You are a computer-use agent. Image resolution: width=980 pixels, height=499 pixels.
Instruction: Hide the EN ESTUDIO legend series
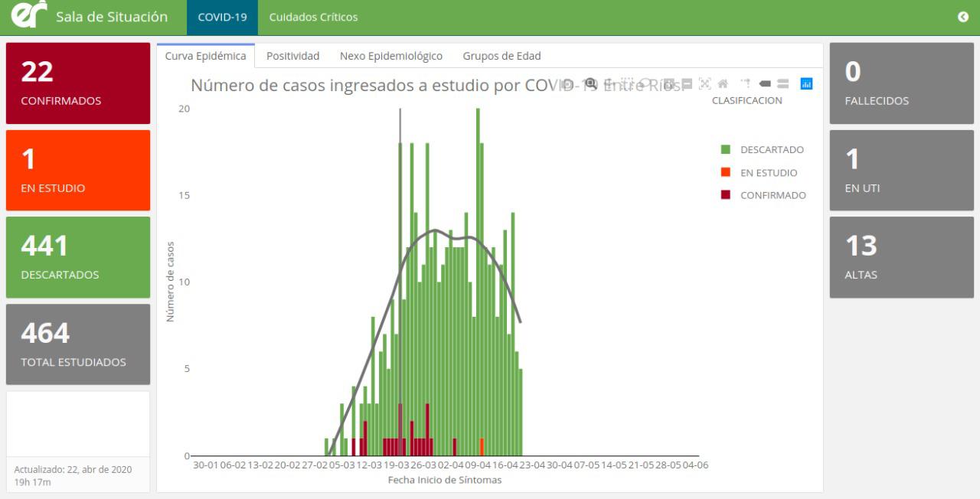click(x=768, y=173)
